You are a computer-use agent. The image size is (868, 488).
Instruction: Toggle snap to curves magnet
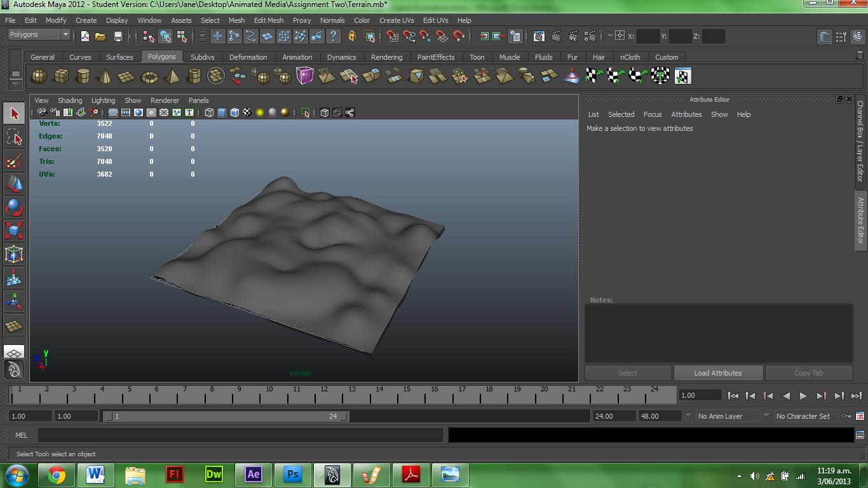point(409,36)
